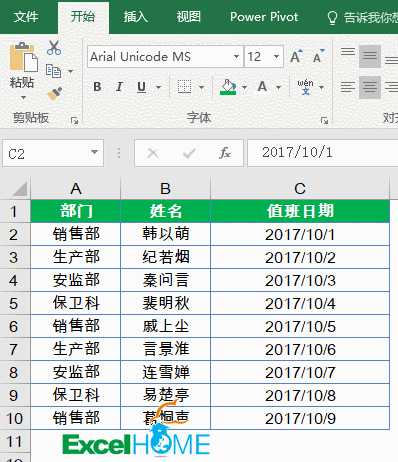Click the green fill color bar

228,93
